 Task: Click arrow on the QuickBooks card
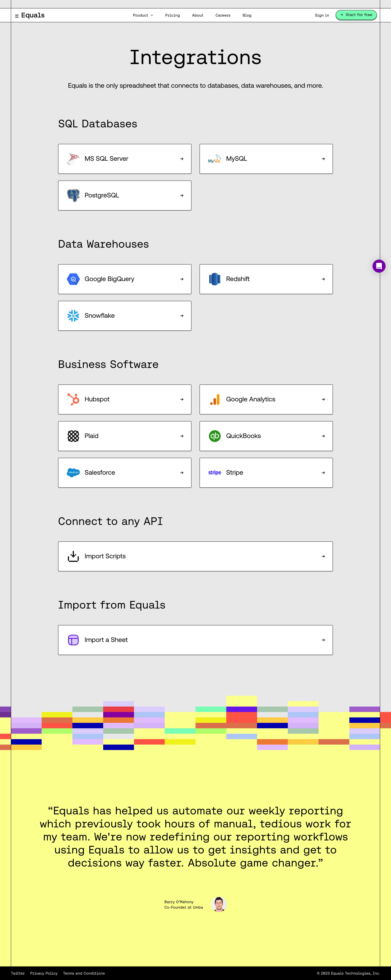323,436
